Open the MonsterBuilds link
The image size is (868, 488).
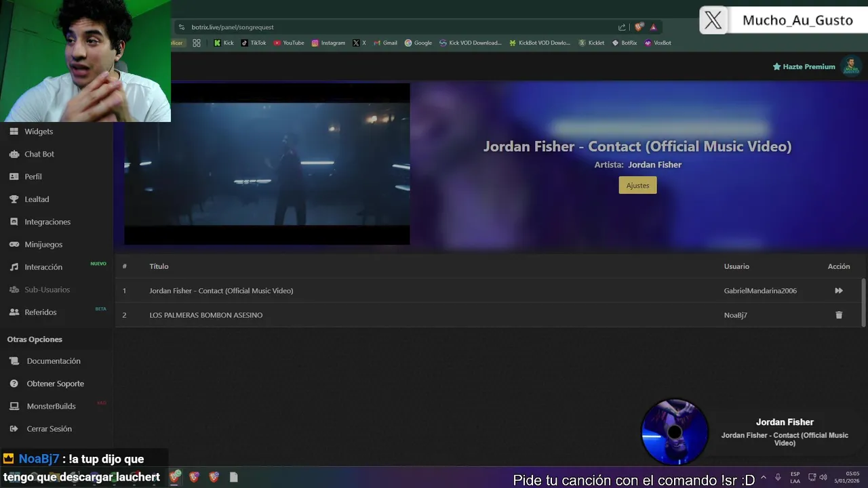(x=51, y=406)
